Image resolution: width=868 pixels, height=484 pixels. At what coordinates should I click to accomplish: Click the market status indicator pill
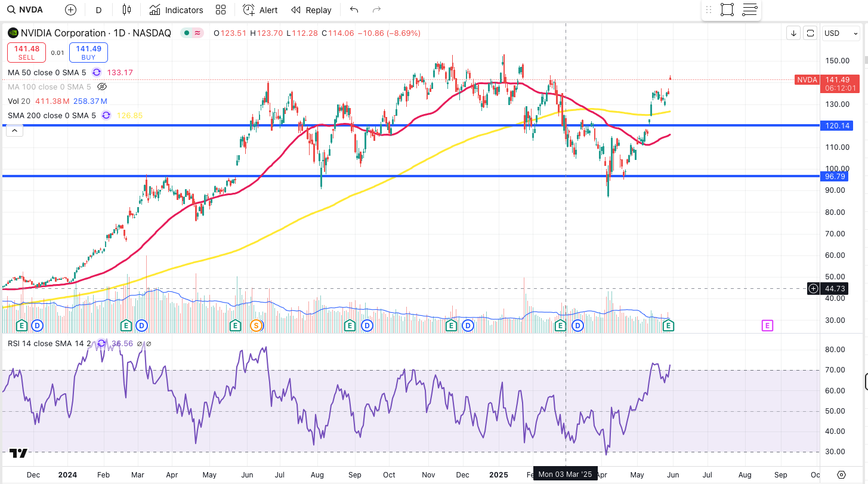[x=193, y=33]
